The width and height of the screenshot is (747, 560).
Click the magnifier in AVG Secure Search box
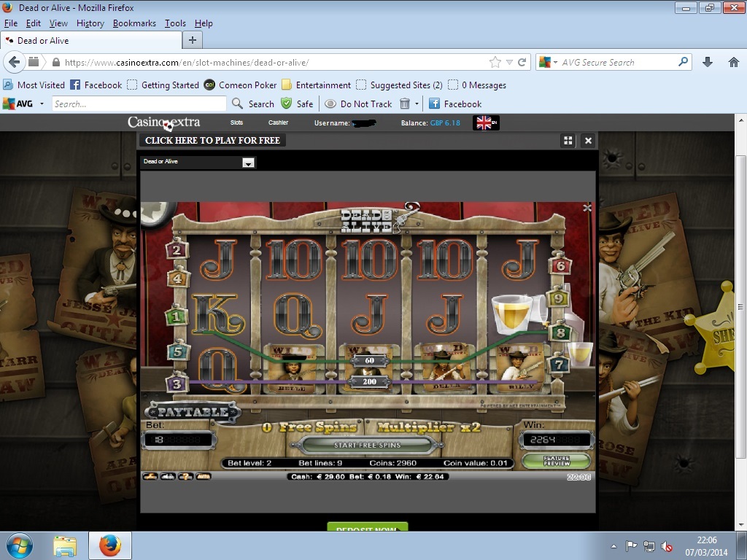683,62
